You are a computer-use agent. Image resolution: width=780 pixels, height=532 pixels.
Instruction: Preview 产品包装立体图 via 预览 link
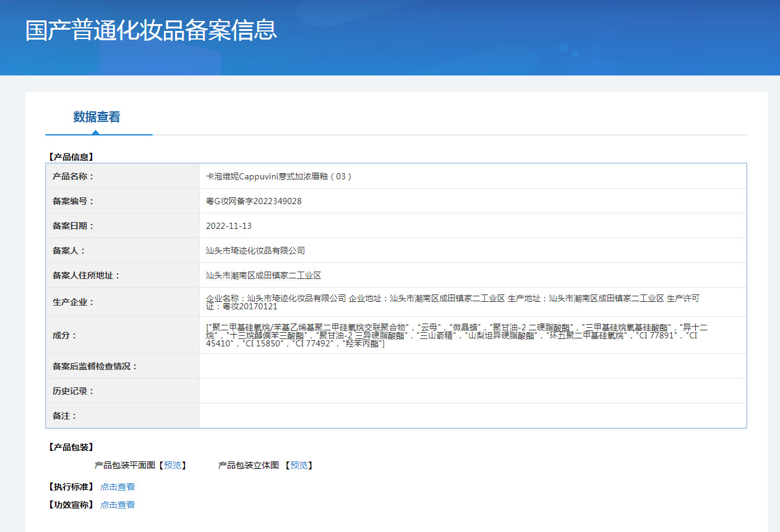coord(299,465)
